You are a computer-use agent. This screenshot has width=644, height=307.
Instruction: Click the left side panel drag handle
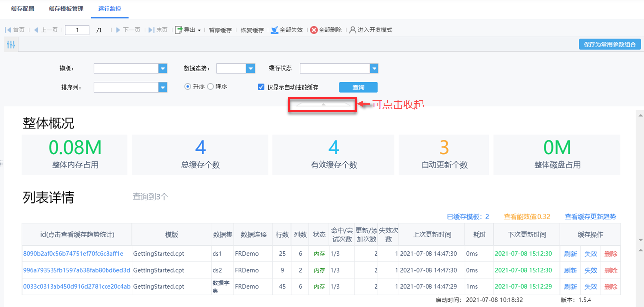[1, 164]
